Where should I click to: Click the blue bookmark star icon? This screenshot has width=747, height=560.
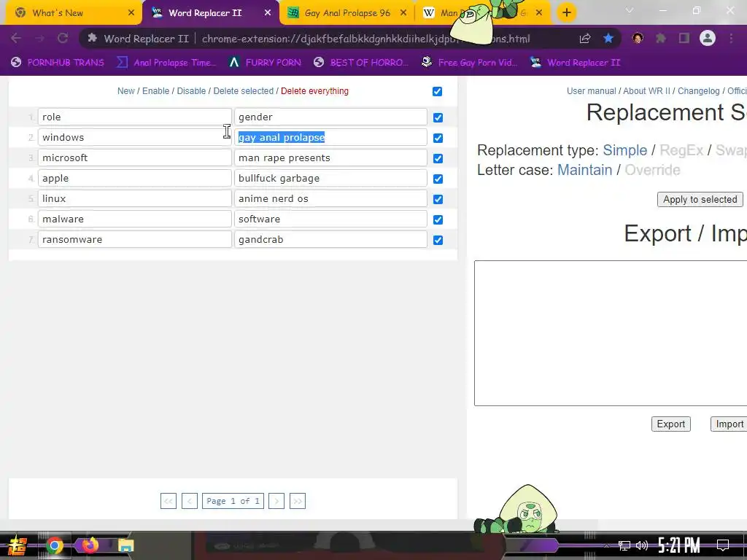[x=608, y=38]
